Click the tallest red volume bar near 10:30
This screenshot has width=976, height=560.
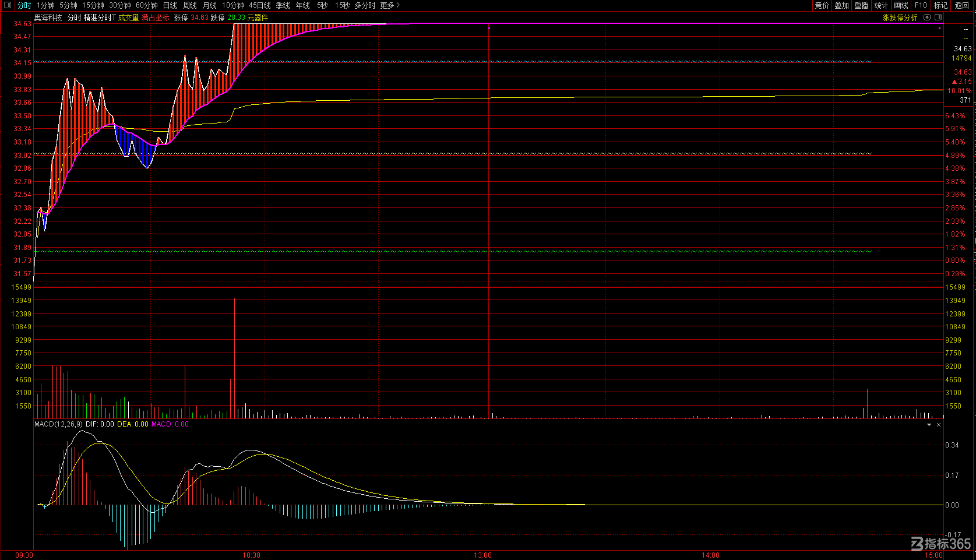click(x=234, y=358)
